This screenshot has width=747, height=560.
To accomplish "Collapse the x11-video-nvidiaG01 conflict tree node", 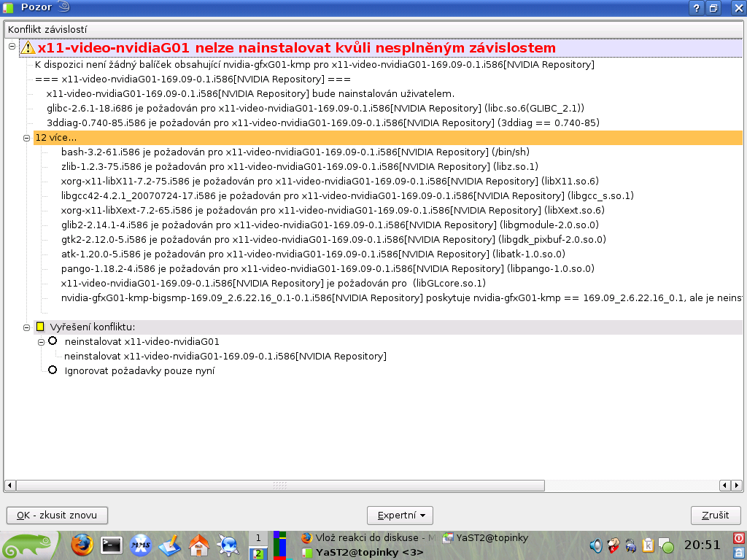I will point(12,46).
